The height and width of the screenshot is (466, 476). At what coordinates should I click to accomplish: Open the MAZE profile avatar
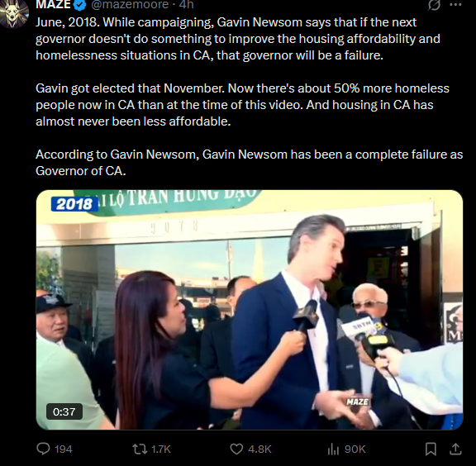pos(14,12)
